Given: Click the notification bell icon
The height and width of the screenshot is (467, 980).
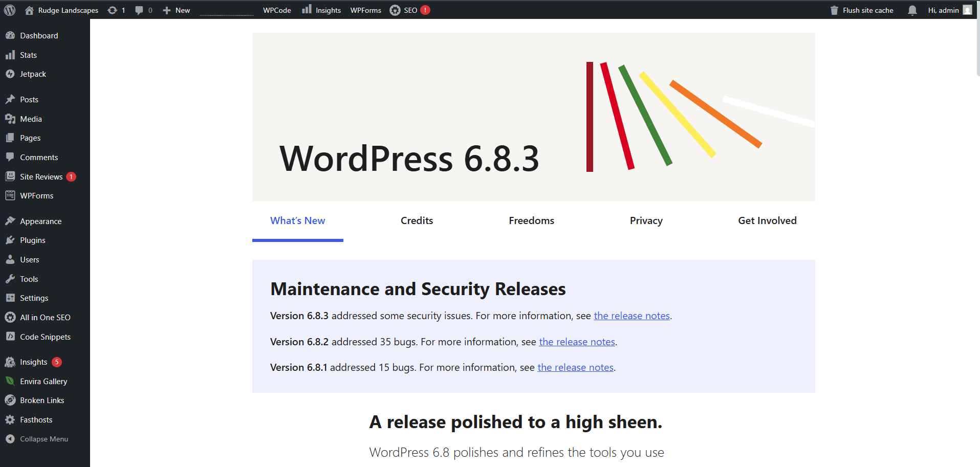Looking at the screenshot, I should (912, 10).
